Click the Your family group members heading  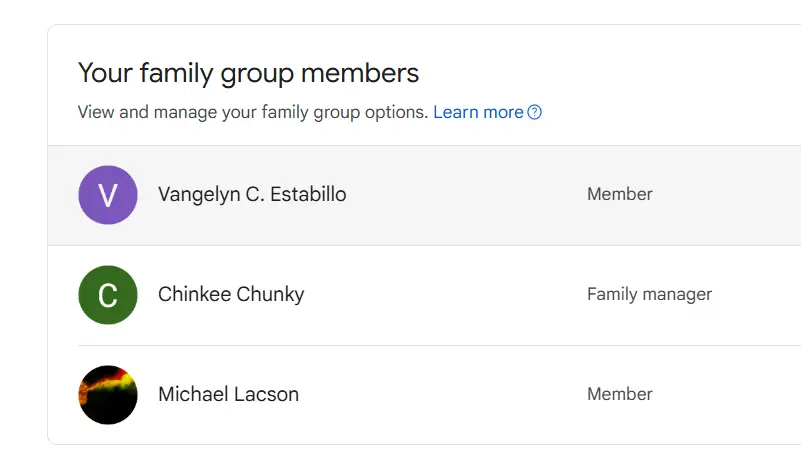(248, 73)
